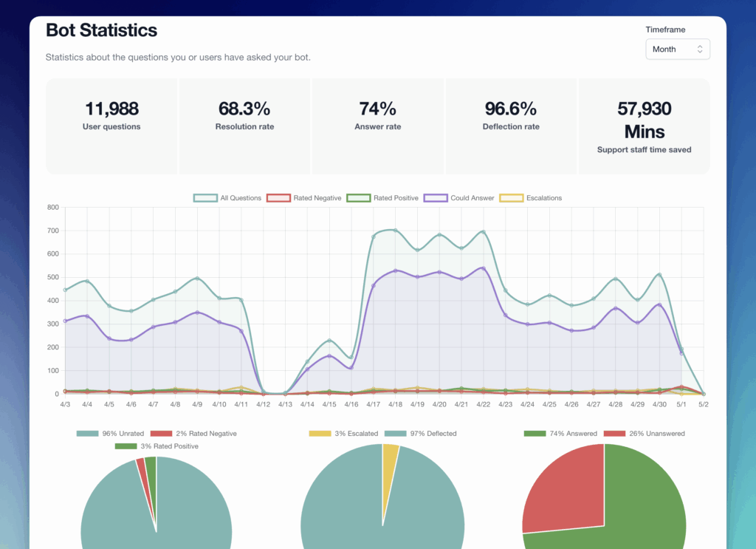Click the Timeframe dropdown chevron arrows
Screen dimensions: 756x549
[x=699, y=50]
